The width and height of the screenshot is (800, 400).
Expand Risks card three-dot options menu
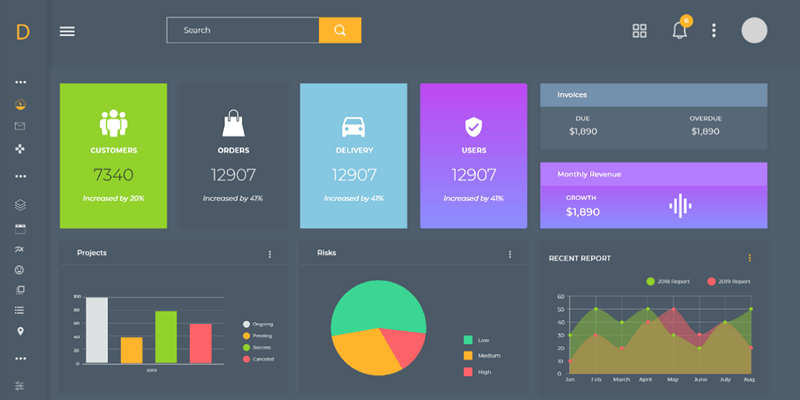coord(509,254)
